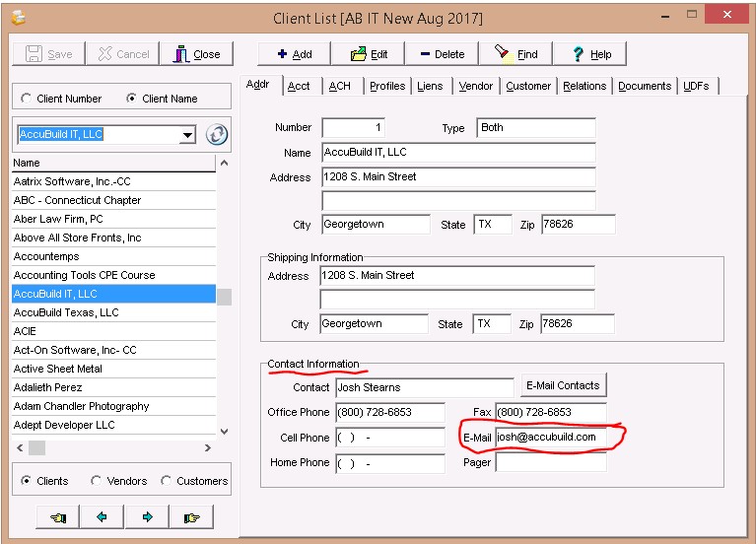Open the Customer tab

tap(528, 86)
